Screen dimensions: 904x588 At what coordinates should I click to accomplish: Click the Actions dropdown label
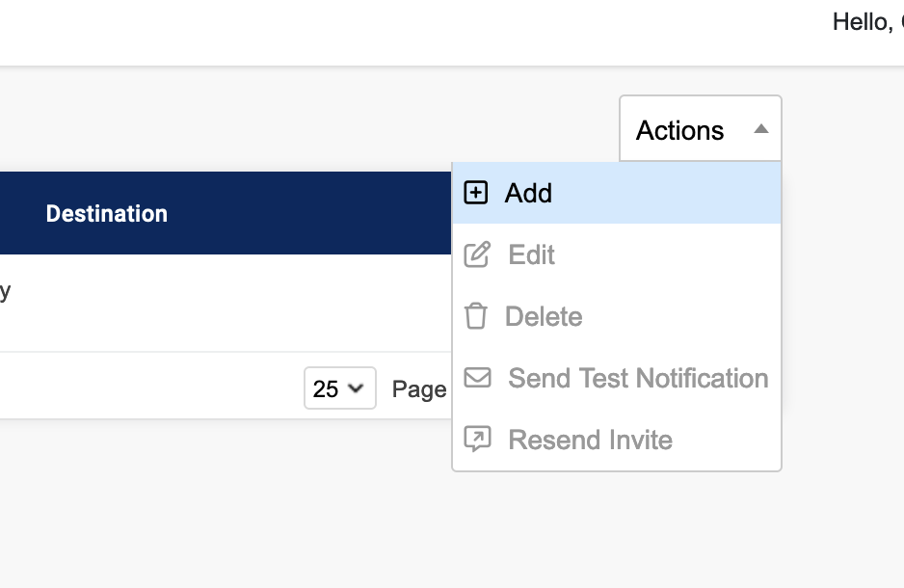pyautogui.click(x=679, y=130)
